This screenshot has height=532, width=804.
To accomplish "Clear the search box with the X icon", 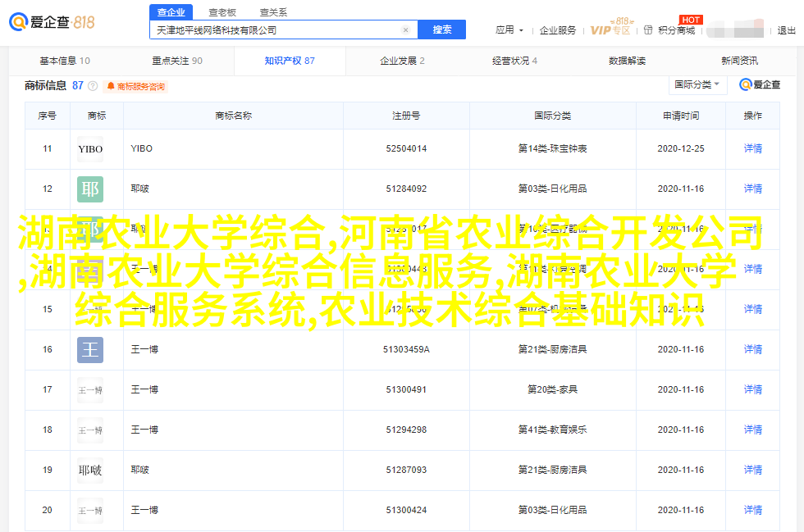I will coord(405,30).
